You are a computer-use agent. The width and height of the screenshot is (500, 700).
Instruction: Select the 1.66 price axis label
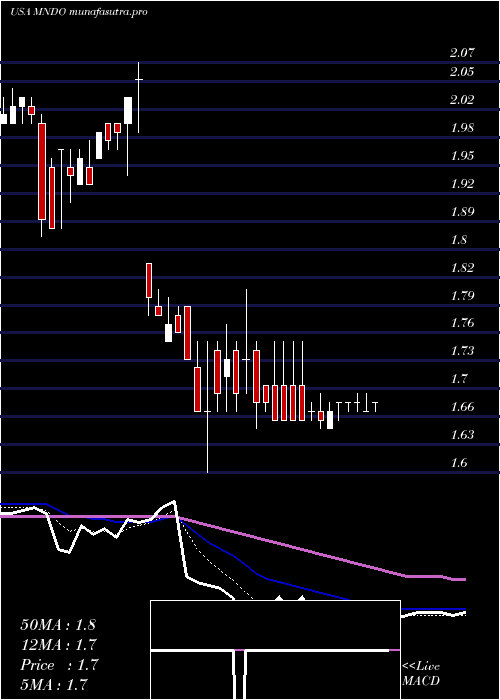462,407
